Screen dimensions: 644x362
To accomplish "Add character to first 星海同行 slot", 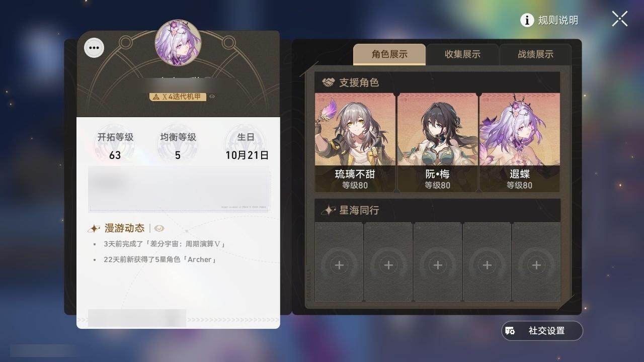I will point(339,262).
